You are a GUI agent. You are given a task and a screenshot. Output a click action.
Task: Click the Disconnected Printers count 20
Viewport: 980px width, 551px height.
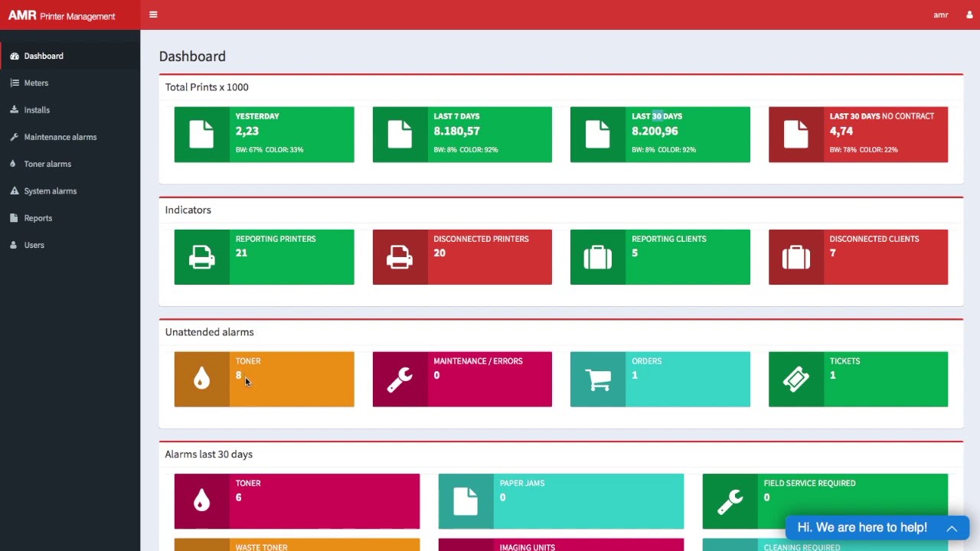tap(439, 253)
